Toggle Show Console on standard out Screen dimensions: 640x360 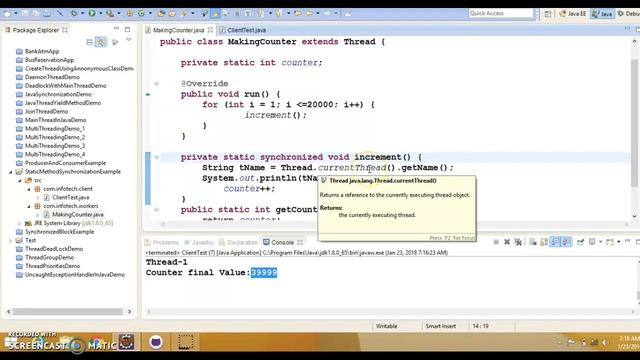(555, 242)
